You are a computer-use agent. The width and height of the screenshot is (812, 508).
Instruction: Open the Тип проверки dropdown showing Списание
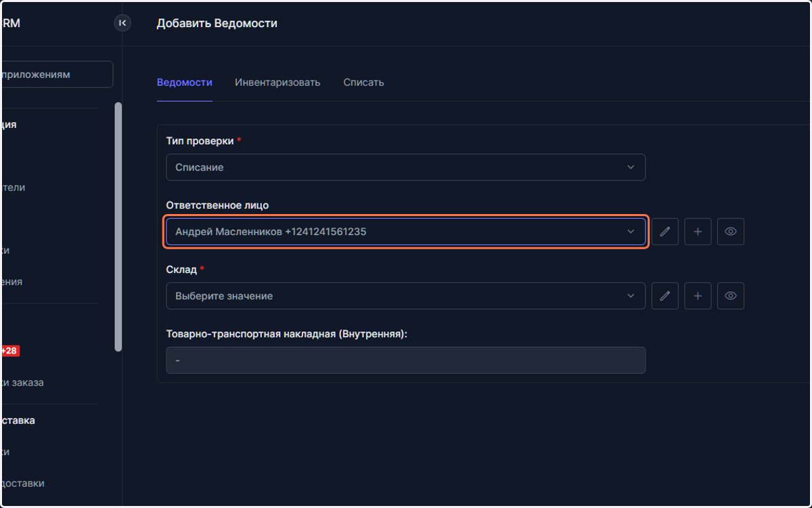(405, 167)
